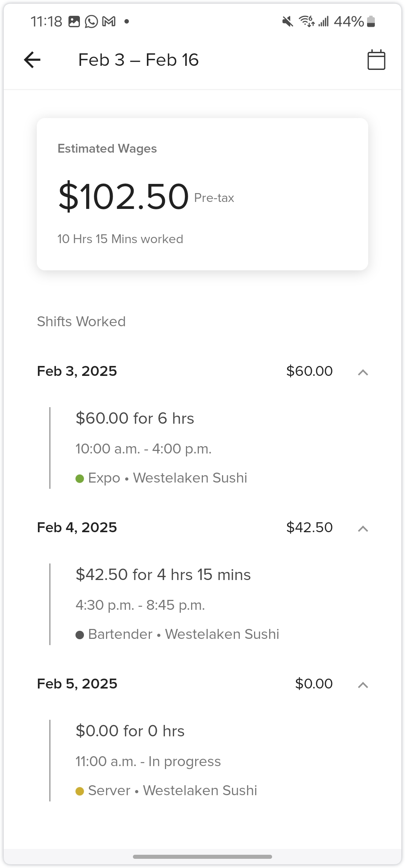The height and width of the screenshot is (868, 405).
Task: Tap the yellow Server role dot
Action: [x=80, y=791]
